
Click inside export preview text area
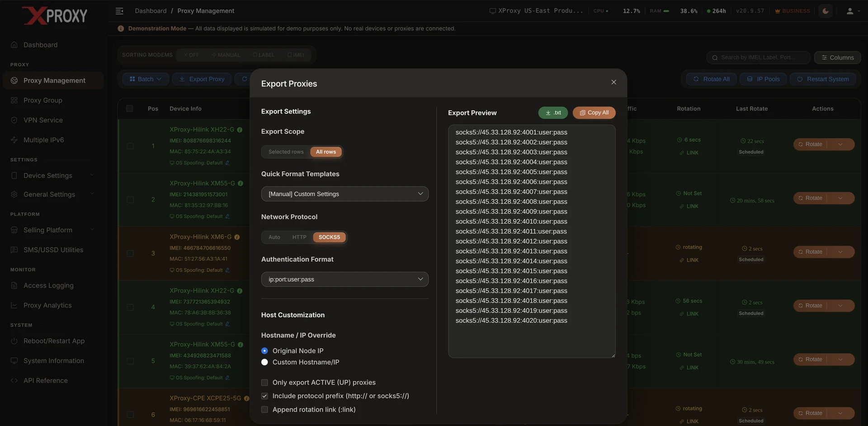click(x=532, y=241)
